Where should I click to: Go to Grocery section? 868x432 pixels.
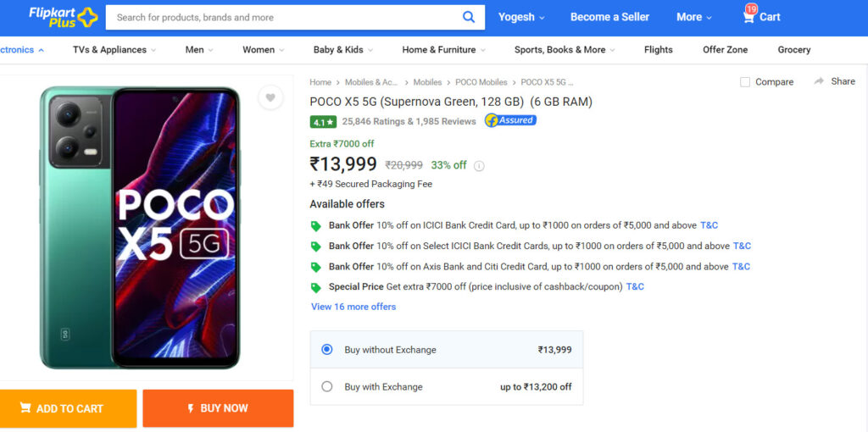[x=793, y=50]
